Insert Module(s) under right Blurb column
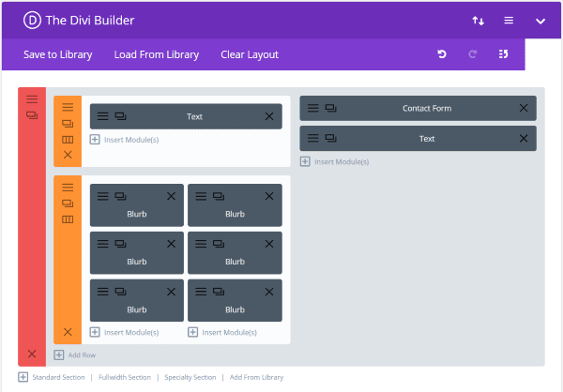The height and width of the screenshot is (392, 563). point(222,332)
